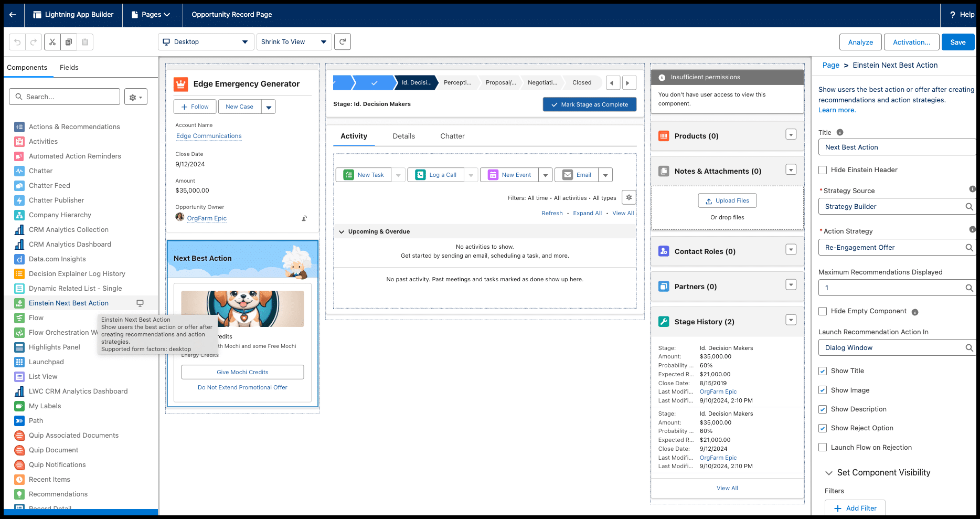Uncheck Show Image checkbox
Image resolution: width=980 pixels, height=519 pixels.
click(823, 390)
